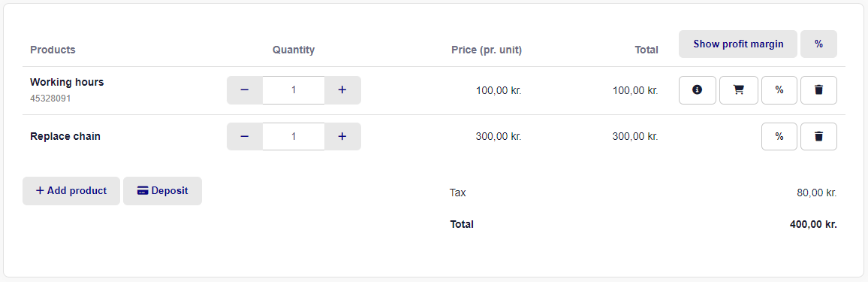Click the header percent discount button
868x282 pixels.
coord(818,44)
